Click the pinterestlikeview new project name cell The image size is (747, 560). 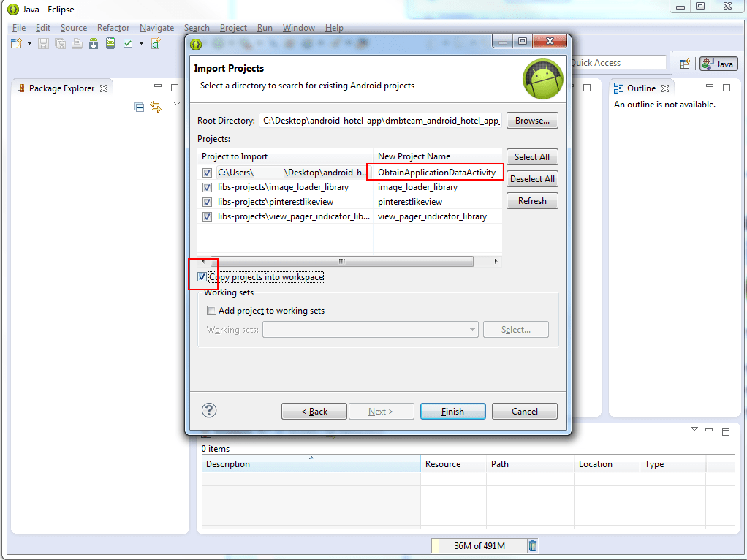point(438,202)
